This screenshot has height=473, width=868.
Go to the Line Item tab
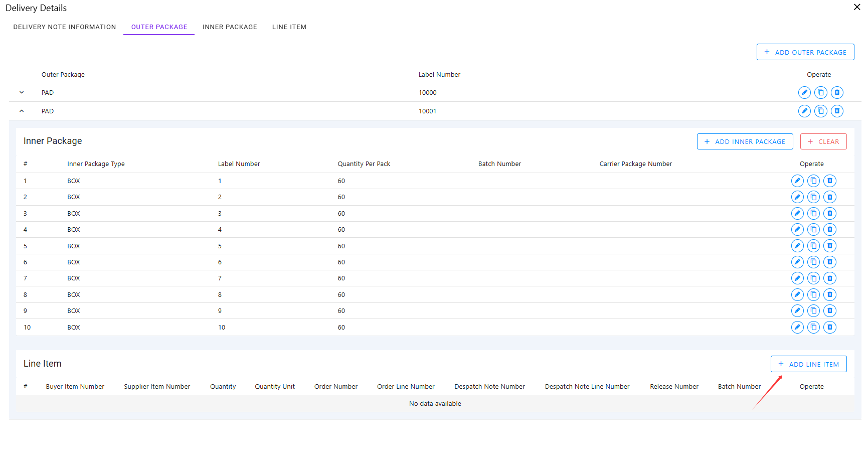[289, 27]
